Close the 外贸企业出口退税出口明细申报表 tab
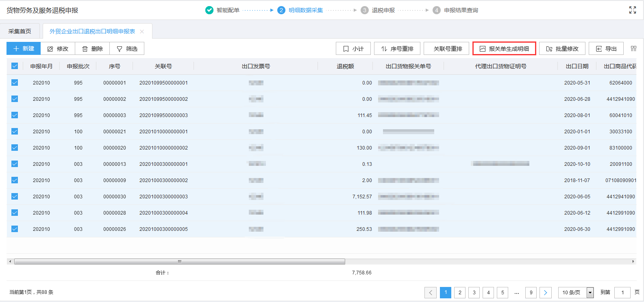The image size is (644, 302). [x=142, y=32]
